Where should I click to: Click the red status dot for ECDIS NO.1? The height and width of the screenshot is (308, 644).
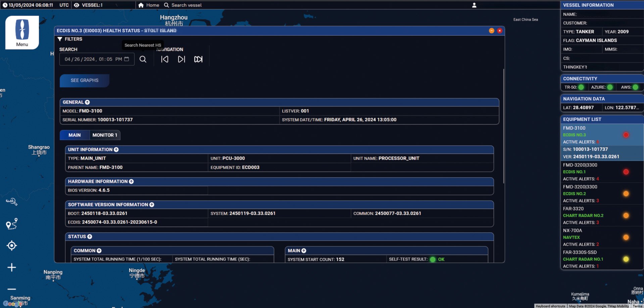tap(626, 172)
